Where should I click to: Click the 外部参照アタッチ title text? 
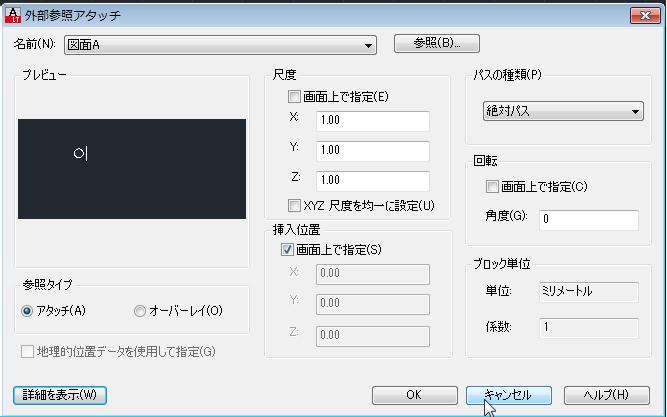pos(73,16)
